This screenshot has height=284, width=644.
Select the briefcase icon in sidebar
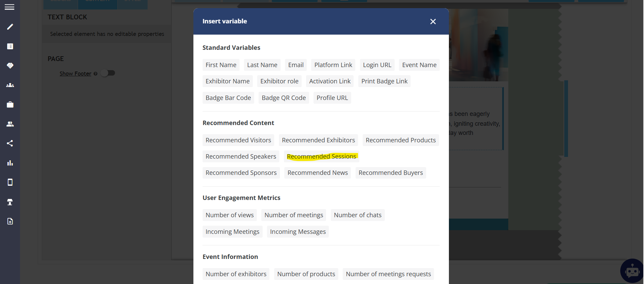[x=10, y=105]
